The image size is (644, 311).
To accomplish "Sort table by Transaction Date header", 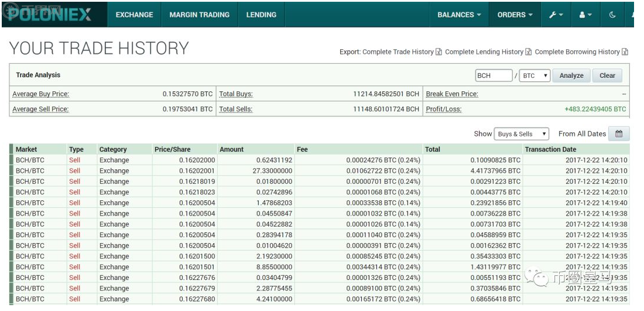I will [x=550, y=149].
